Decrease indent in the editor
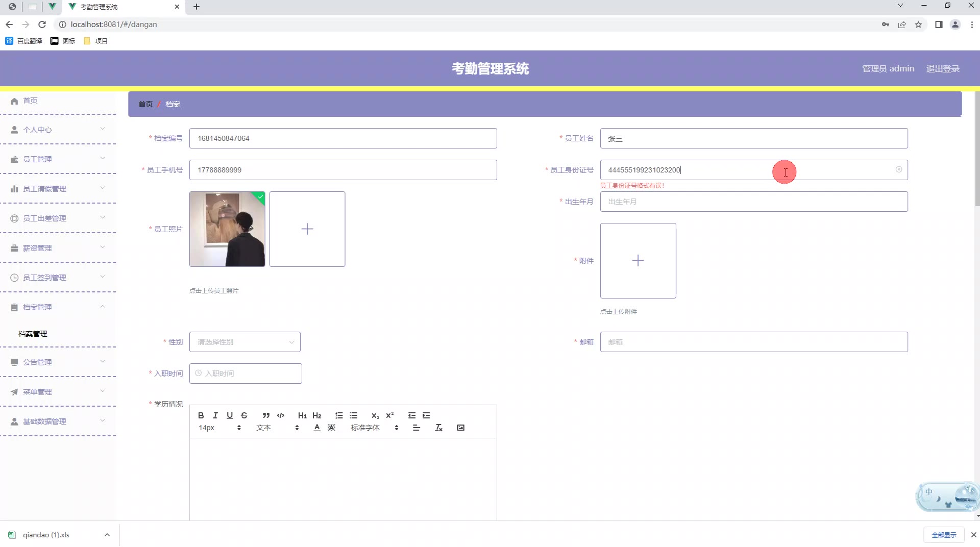This screenshot has width=980, height=547. click(x=412, y=415)
